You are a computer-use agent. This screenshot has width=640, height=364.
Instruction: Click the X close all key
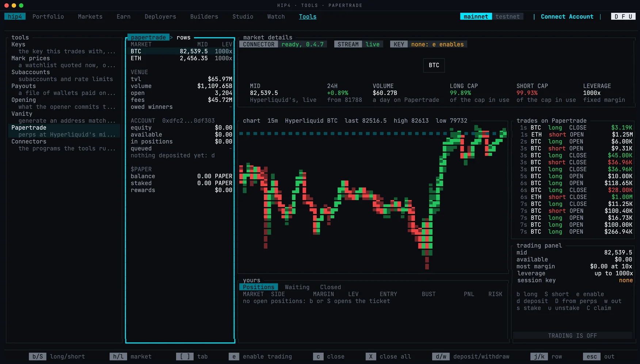(388, 356)
